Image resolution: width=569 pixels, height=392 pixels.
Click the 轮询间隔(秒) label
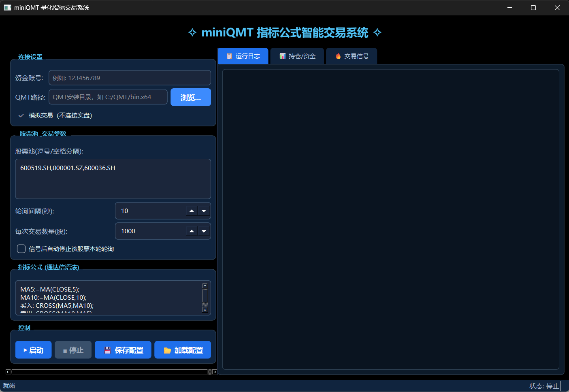(x=34, y=211)
